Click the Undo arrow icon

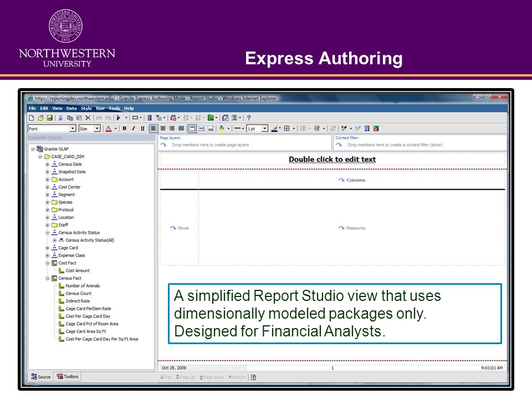(x=99, y=117)
